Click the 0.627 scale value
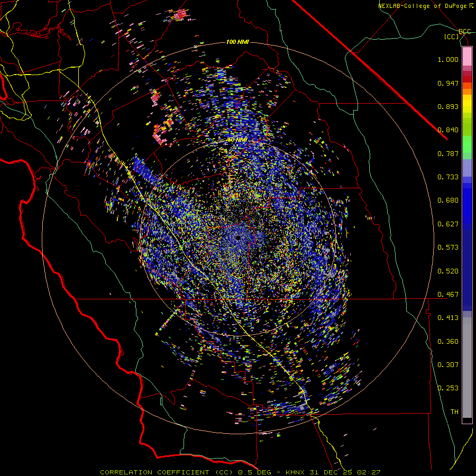This screenshot has width=476, height=476. (x=448, y=224)
